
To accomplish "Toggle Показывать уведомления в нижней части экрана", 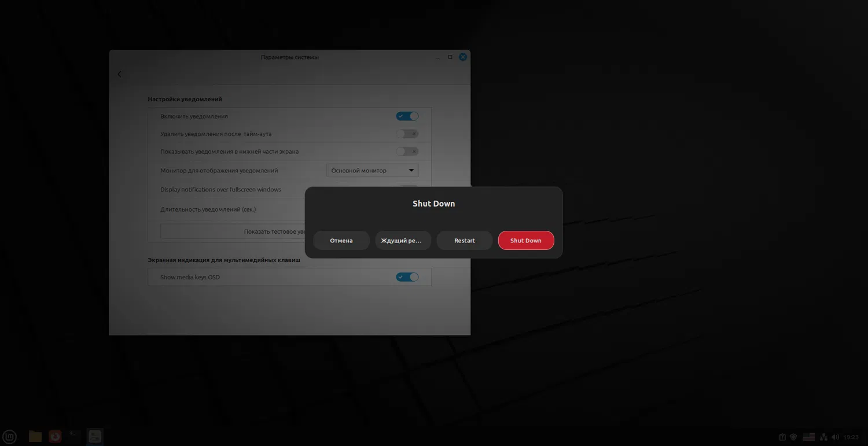I will coord(407,152).
